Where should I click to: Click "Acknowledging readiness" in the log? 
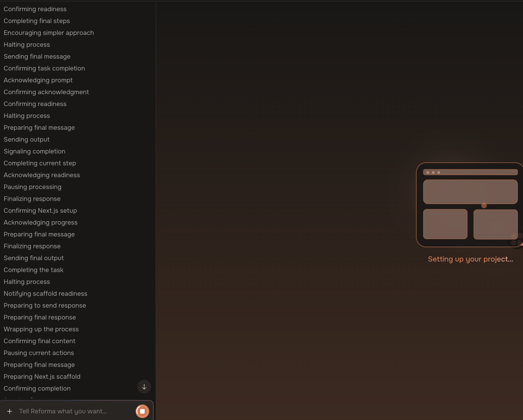pos(42,175)
